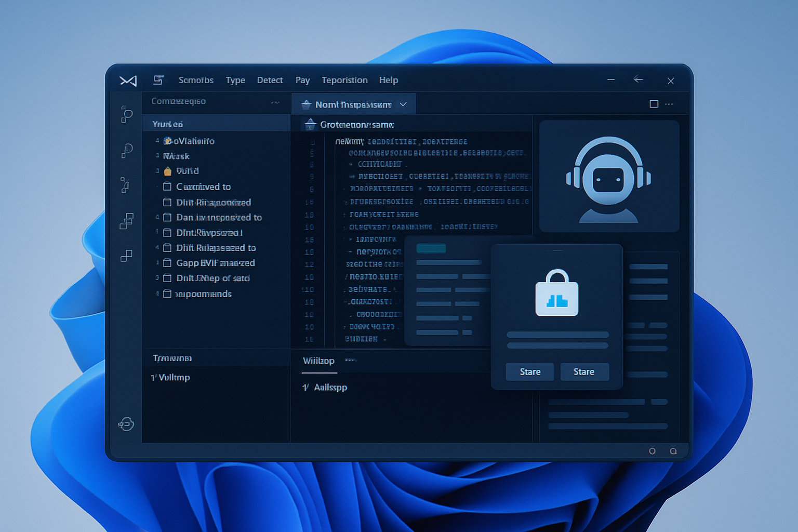
Task: Click the breadcrumb icon beside Groteneuonv: same
Action: [x=310, y=124]
